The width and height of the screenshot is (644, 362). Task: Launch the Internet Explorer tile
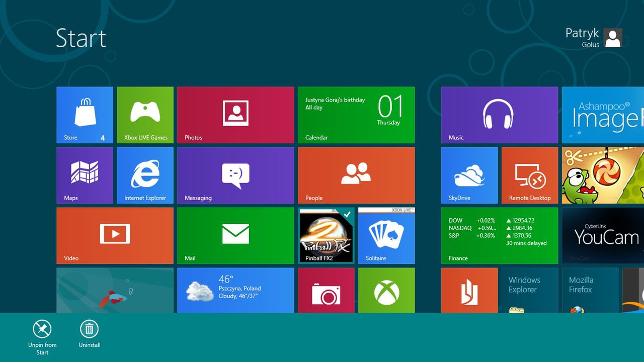click(145, 175)
